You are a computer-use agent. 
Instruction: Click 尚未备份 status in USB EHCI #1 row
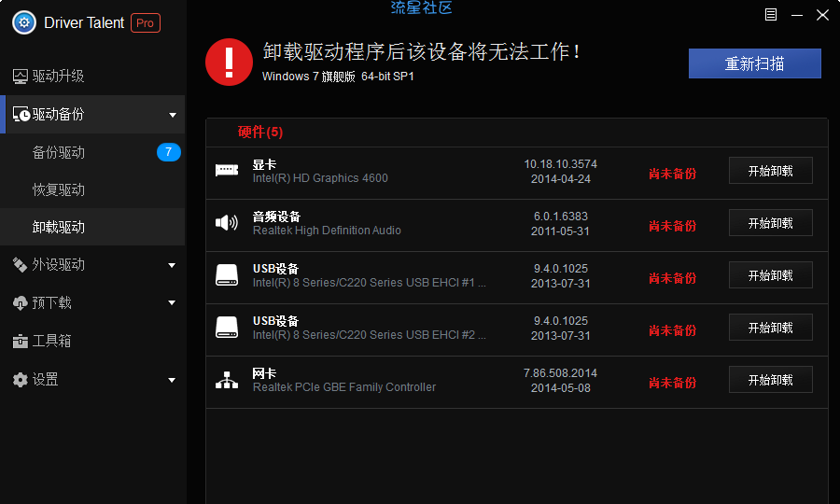click(672, 278)
